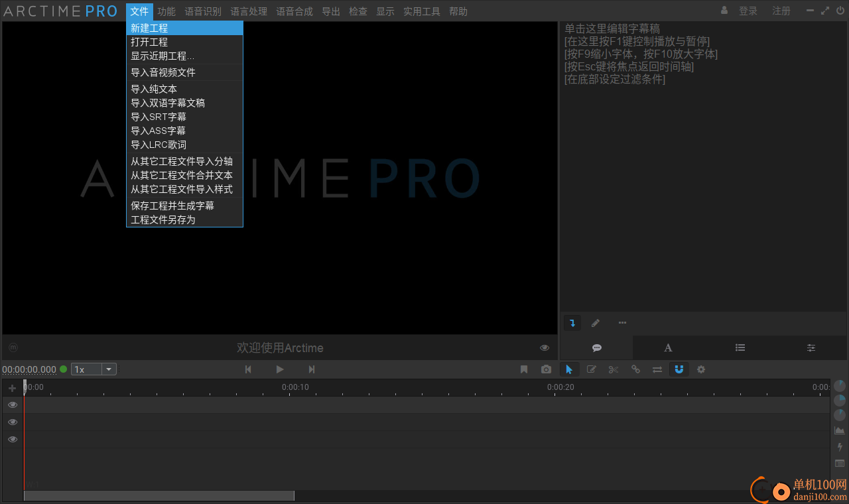849x504 pixels.
Task: Click the swap arrows tool icon
Action: (x=657, y=369)
